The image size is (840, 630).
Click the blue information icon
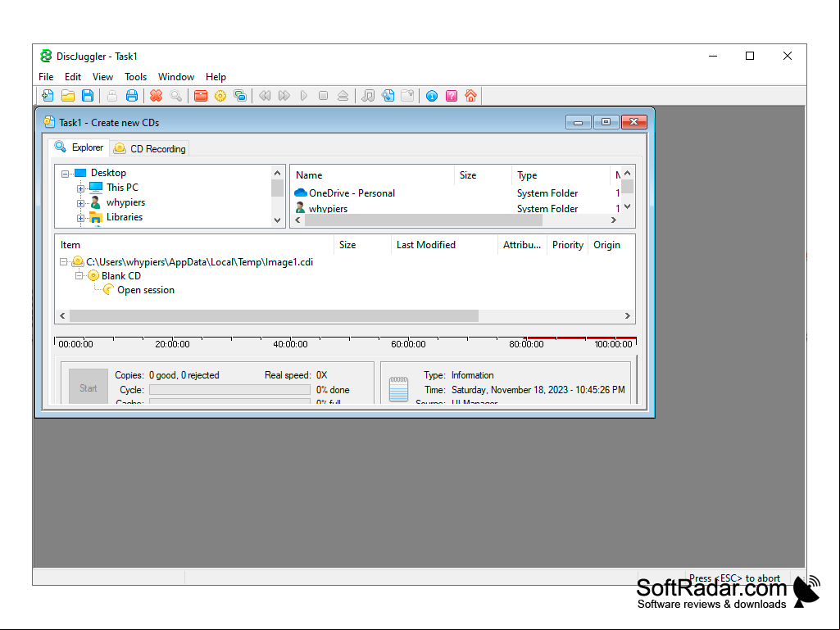click(432, 96)
